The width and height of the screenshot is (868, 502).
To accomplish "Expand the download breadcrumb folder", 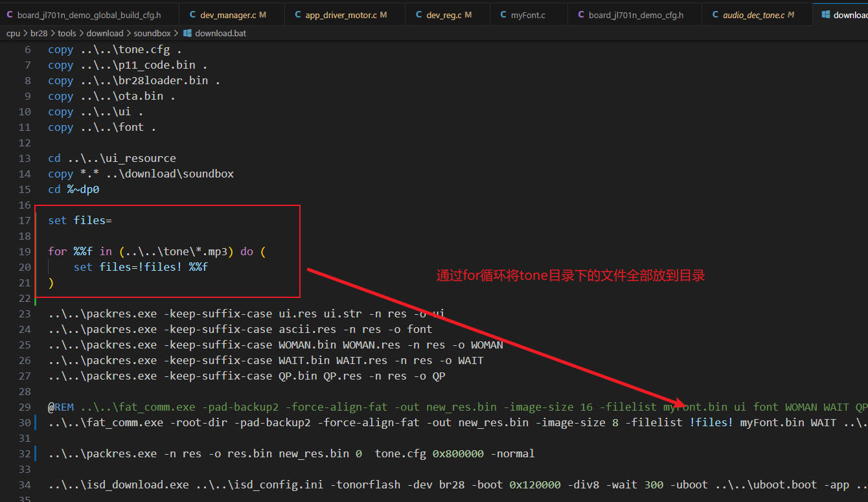I will pos(105,33).
